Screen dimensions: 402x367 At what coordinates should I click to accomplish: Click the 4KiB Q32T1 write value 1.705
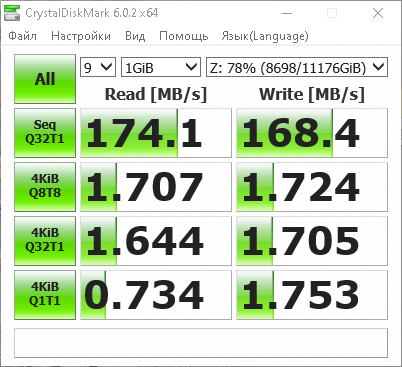[312, 241]
